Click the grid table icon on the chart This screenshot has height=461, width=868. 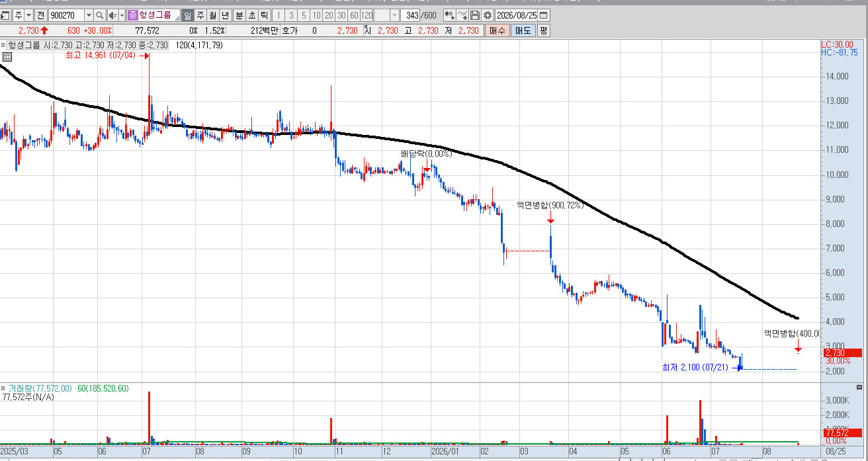click(7, 57)
